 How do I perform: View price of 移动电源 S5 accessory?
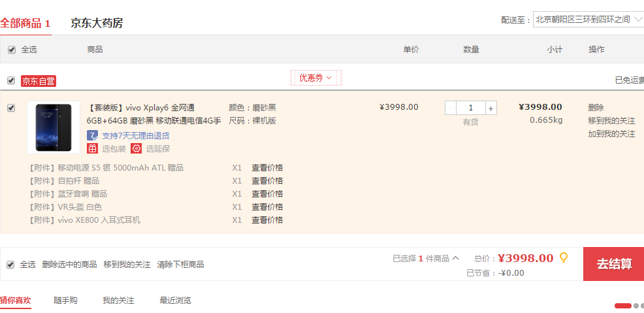(x=267, y=167)
